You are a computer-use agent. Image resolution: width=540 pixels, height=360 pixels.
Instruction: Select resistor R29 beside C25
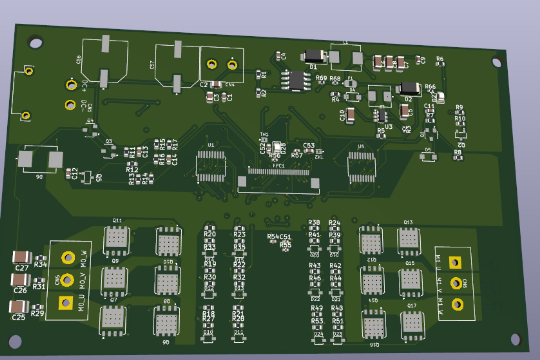tap(38, 307)
